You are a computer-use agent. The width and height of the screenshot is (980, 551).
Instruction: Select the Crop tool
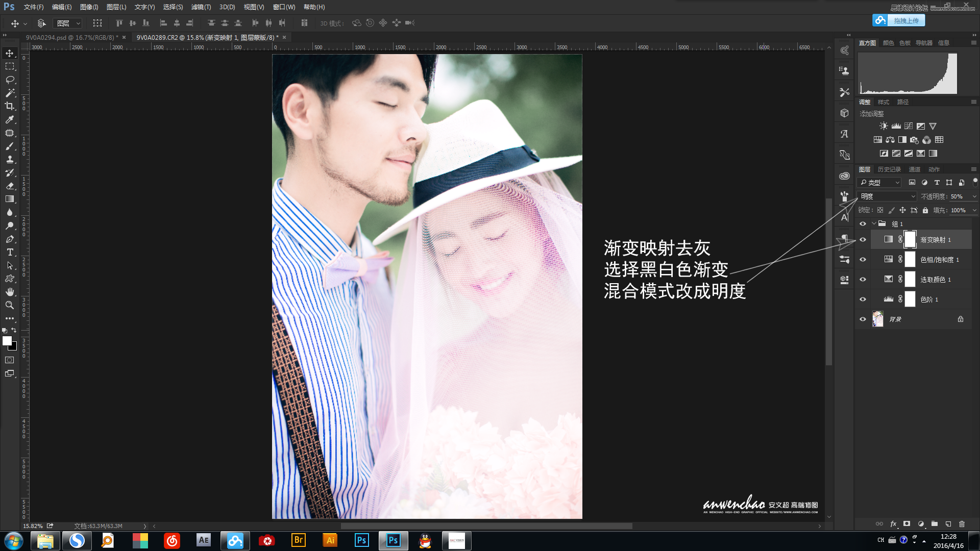coord(10,106)
